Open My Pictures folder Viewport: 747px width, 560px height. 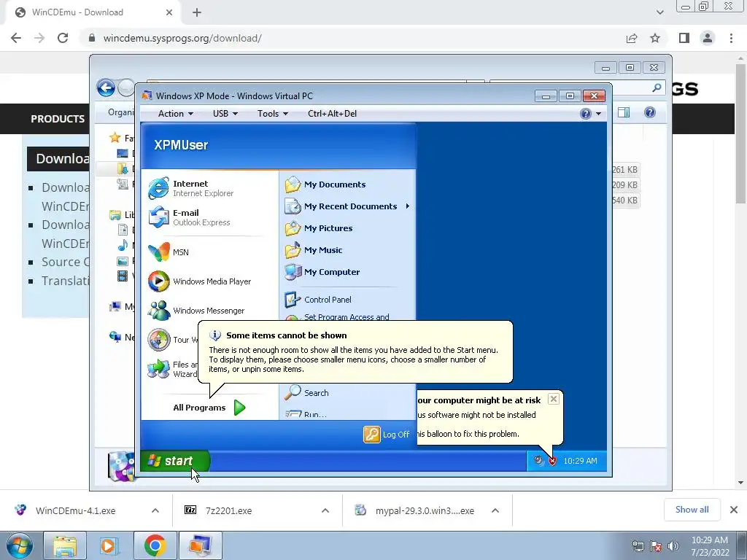pyautogui.click(x=319, y=228)
